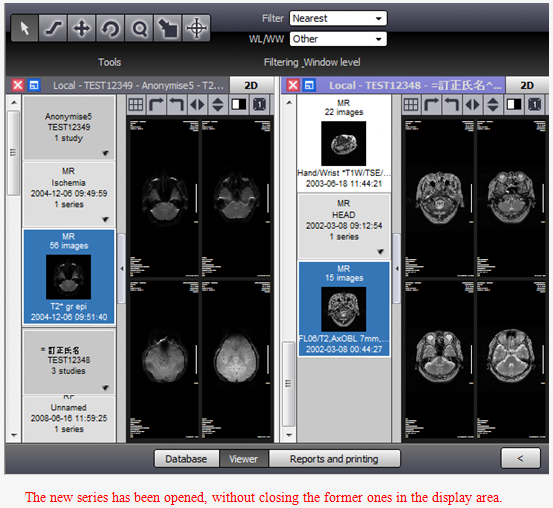
Task: Choose the rotate tool
Action: tap(110, 28)
